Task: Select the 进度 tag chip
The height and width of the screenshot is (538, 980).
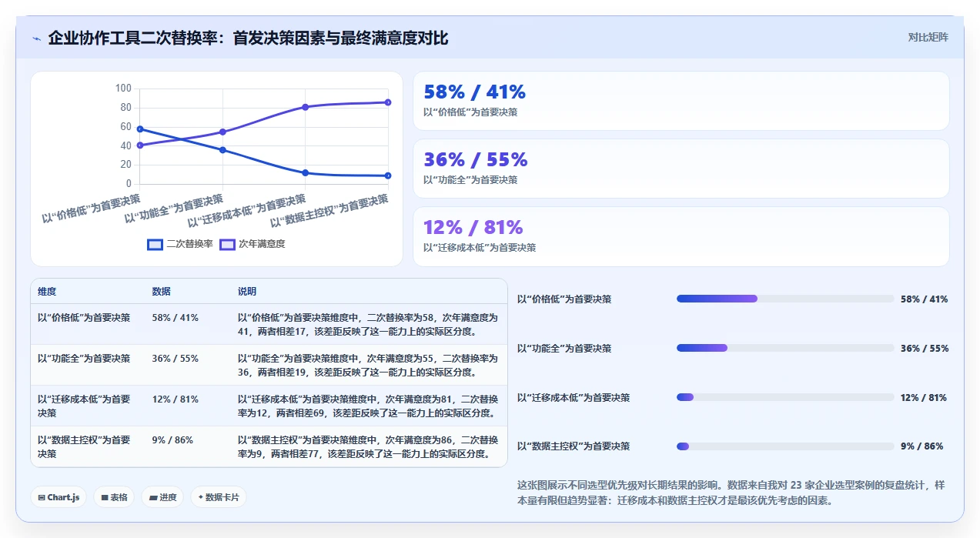Action: 162,497
